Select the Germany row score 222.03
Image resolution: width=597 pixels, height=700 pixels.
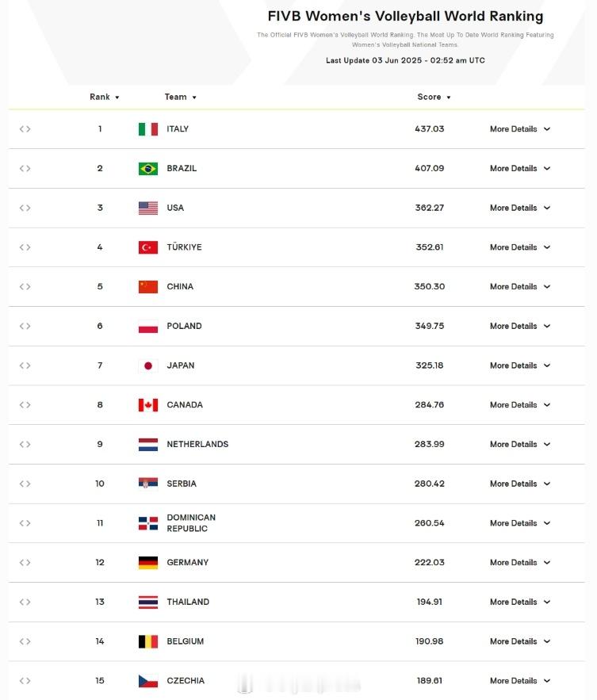coord(430,563)
